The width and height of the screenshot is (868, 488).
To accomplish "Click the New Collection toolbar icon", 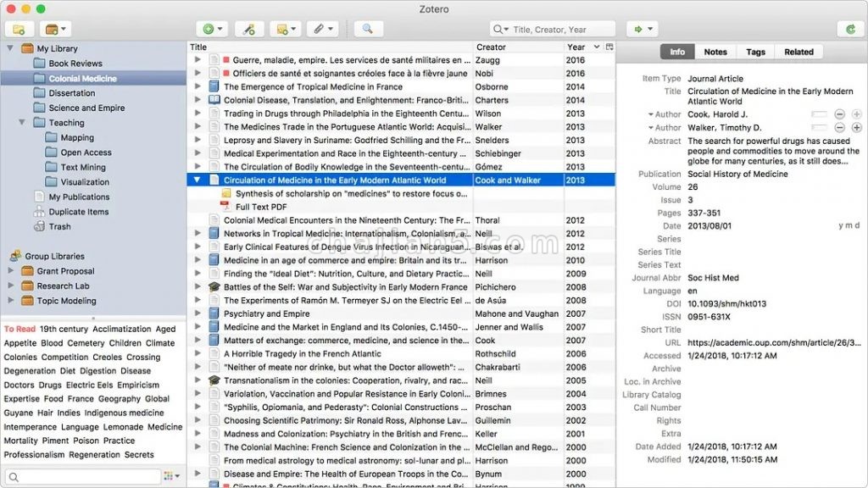I will pyautogui.click(x=19, y=30).
